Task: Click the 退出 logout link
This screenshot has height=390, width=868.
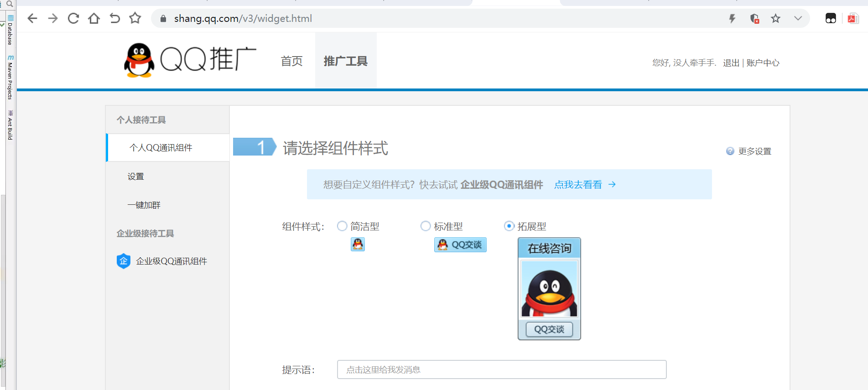Action: click(x=731, y=63)
